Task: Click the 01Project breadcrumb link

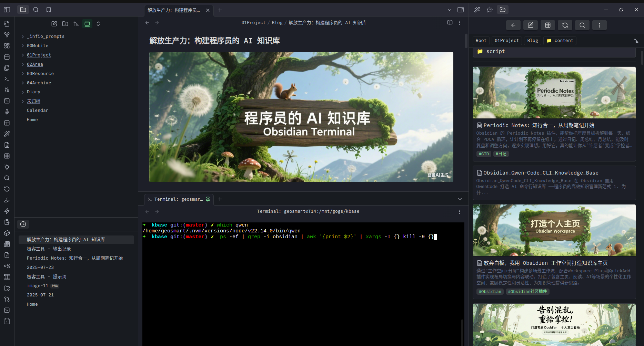Action: 253,23
